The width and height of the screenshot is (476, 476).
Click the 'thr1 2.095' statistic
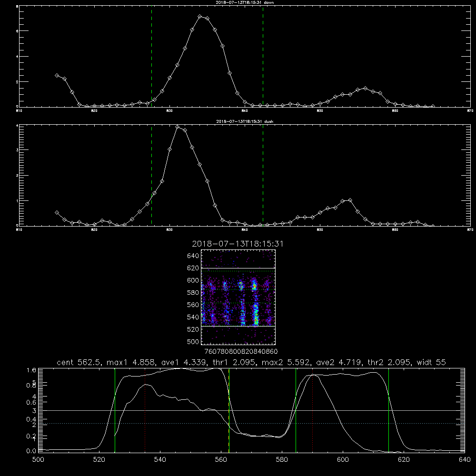coord(233,362)
